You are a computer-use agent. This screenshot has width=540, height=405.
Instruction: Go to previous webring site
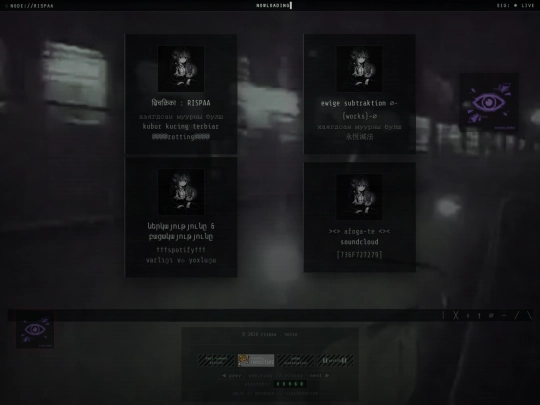pos(231,375)
